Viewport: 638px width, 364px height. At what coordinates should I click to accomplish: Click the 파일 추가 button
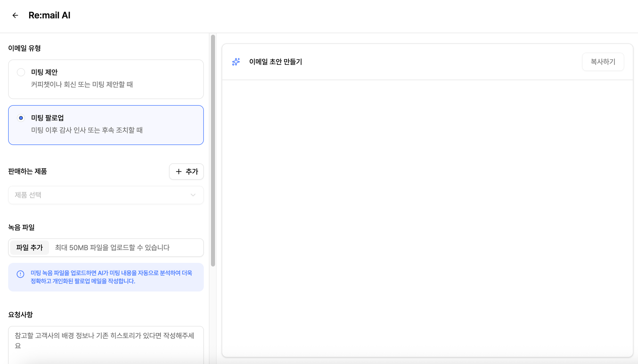30,248
